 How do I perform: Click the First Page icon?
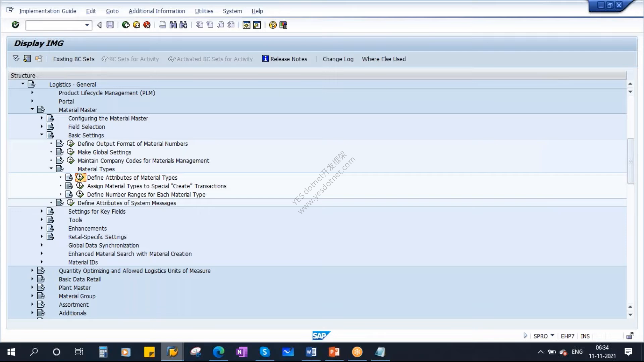tap(200, 25)
